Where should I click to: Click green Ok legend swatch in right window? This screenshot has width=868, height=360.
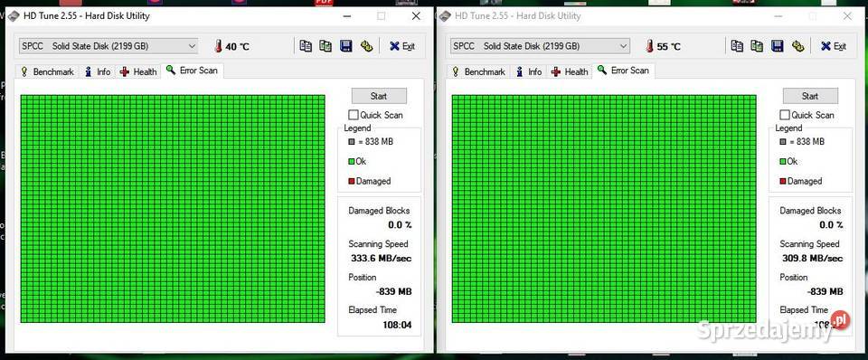[783, 162]
